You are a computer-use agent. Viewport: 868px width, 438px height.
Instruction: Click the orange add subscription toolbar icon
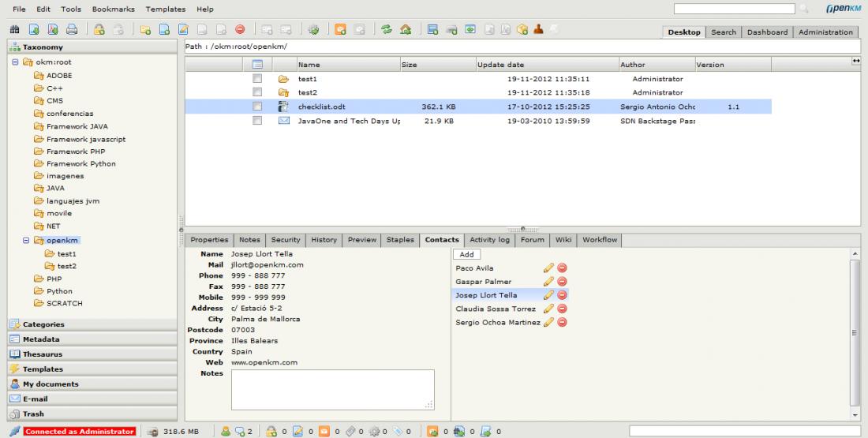(340, 29)
